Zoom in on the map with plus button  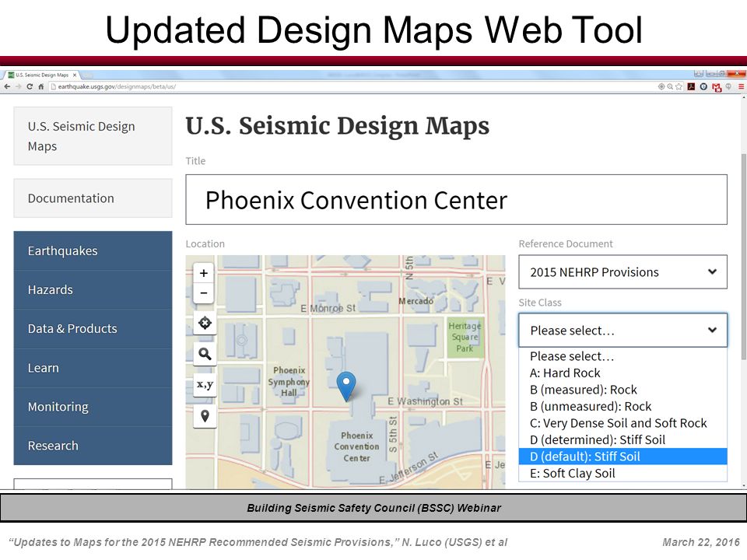coord(204,273)
